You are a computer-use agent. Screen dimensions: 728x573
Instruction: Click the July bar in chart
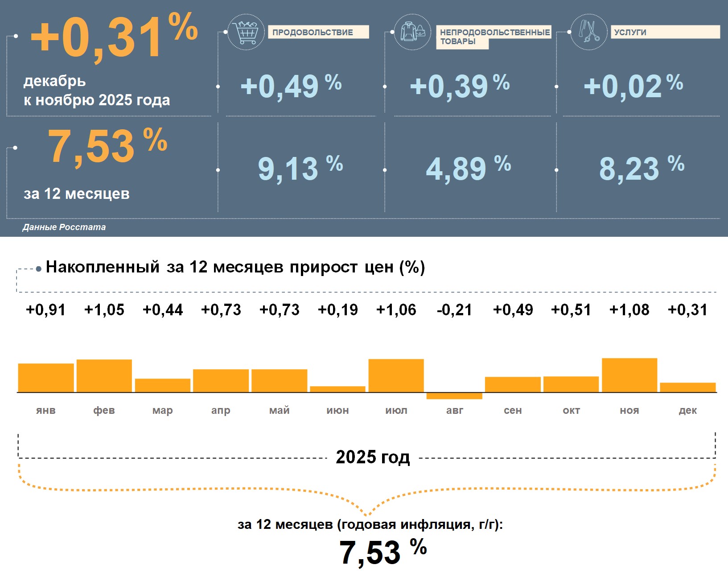pos(396,375)
